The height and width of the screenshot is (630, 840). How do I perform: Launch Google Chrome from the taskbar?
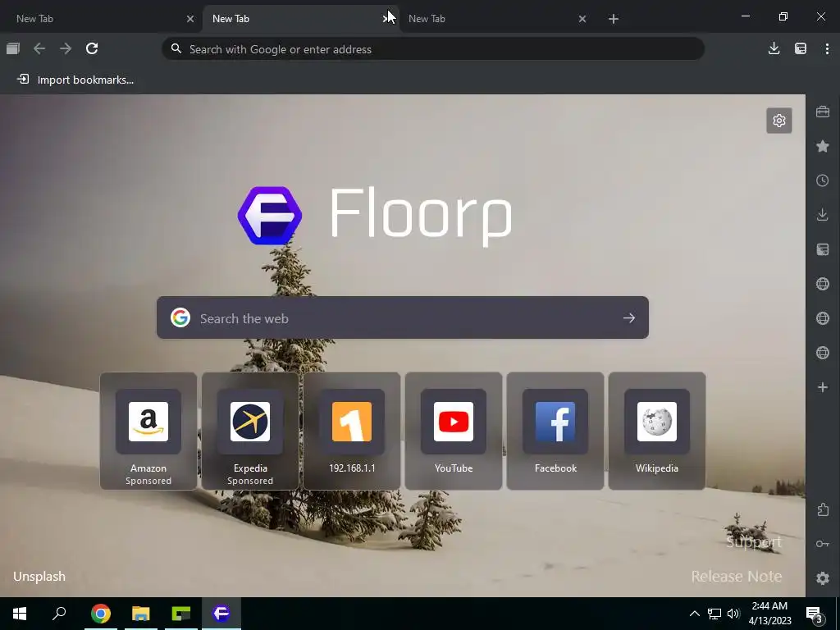tap(101, 614)
